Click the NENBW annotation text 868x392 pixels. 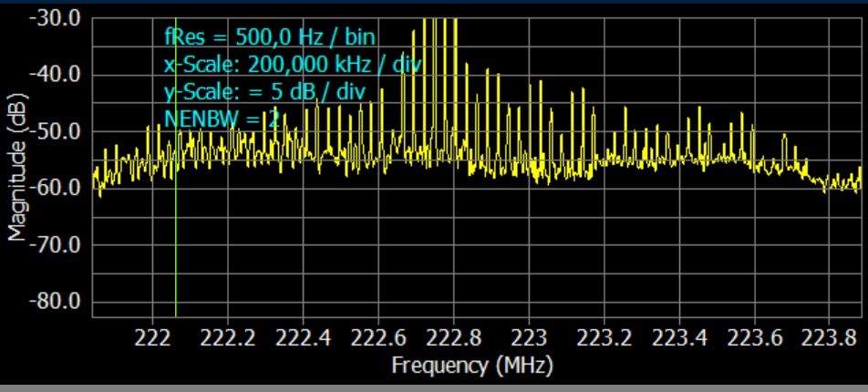[x=221, y=117]
